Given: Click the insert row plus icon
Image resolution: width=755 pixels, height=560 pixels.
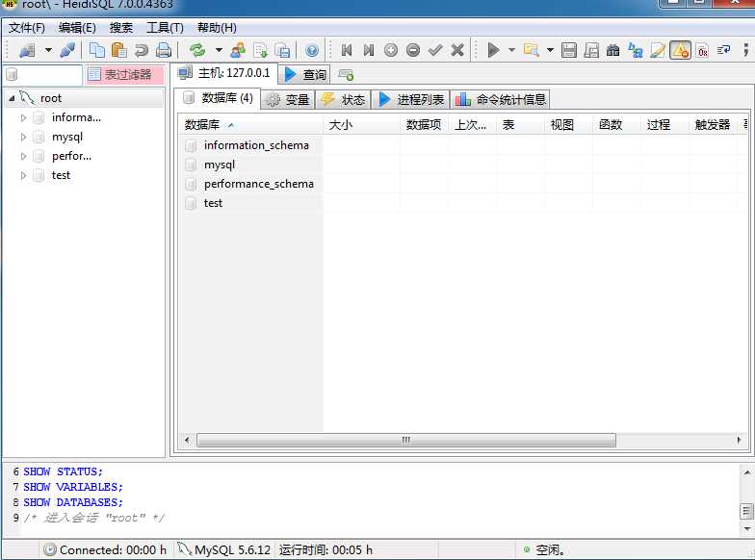Looking at the screenshot, I should pos(391,50).
